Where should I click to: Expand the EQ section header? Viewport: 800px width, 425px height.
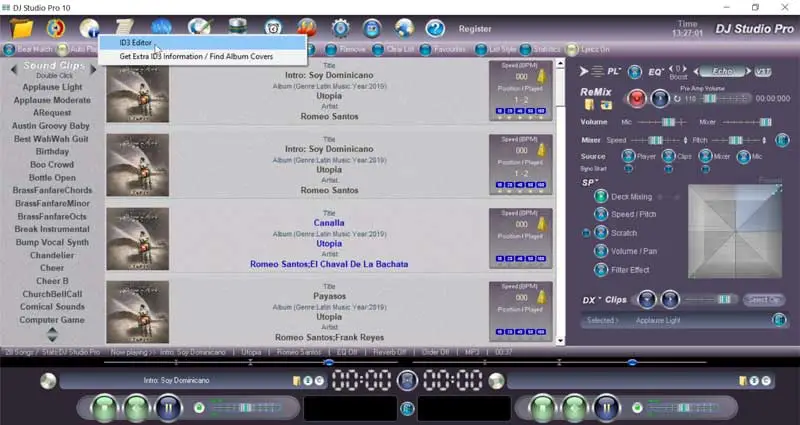click(657, 72)
